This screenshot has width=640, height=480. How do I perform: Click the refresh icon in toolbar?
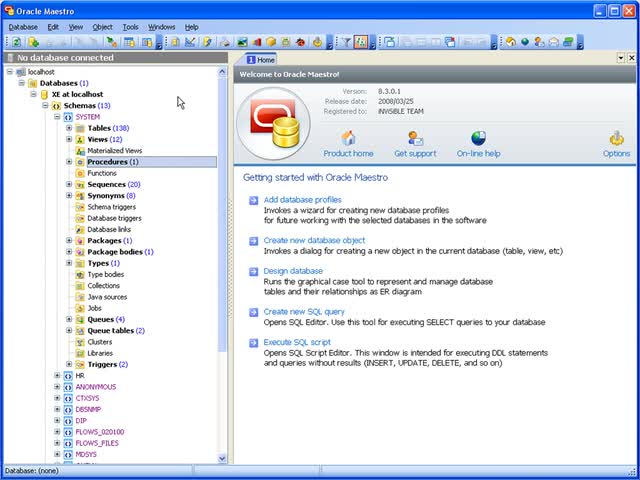tap(16, 42)
